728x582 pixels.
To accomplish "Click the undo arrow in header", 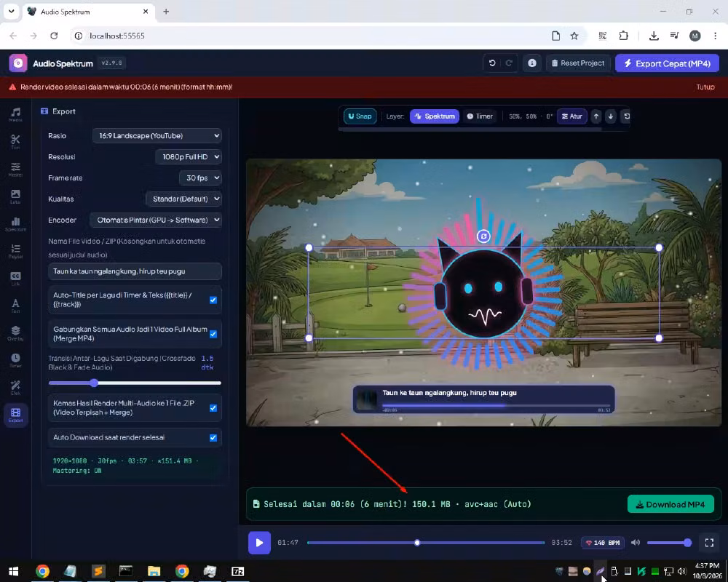I will (x=492, y=63).
